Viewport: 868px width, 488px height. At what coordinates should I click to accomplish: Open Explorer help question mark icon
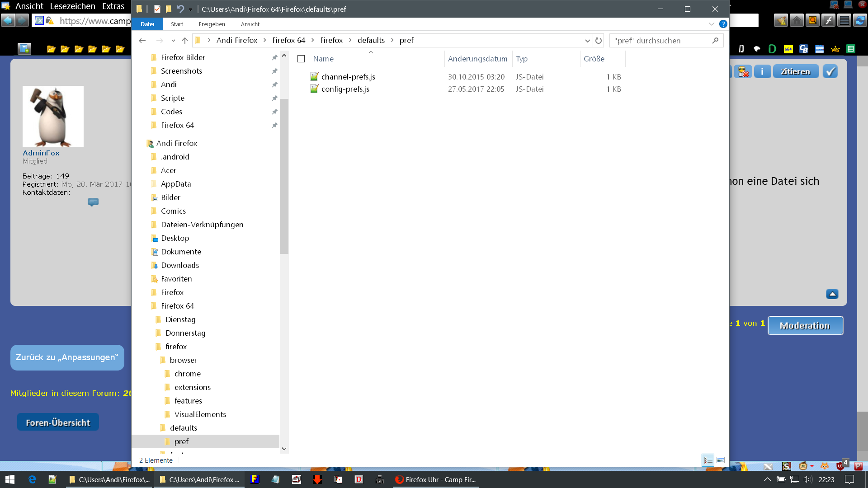[x=723, y=24]
